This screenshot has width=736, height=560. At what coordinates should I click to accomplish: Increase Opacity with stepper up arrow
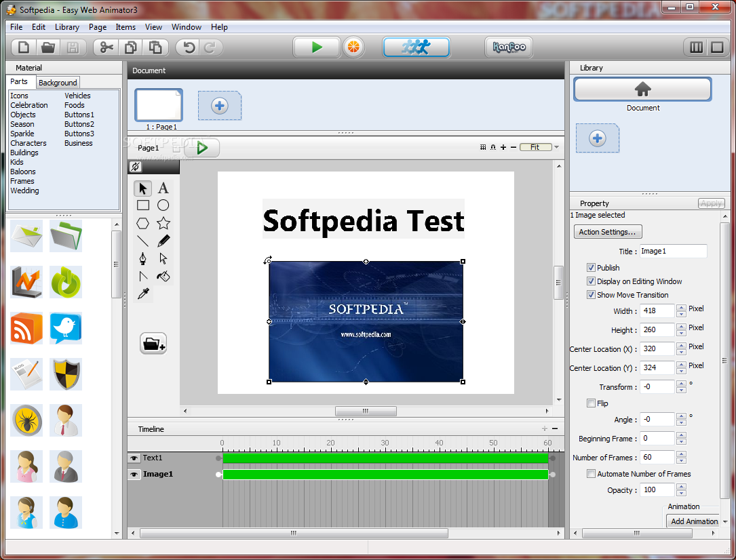coord(681,487)
